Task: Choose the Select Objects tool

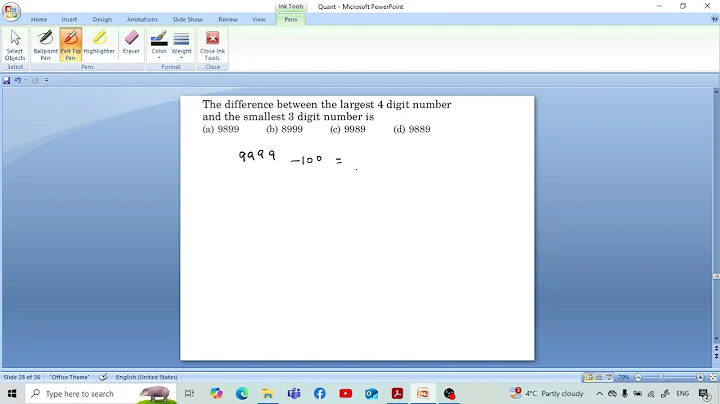Action: pyautogui.click(x=15, y=45)
